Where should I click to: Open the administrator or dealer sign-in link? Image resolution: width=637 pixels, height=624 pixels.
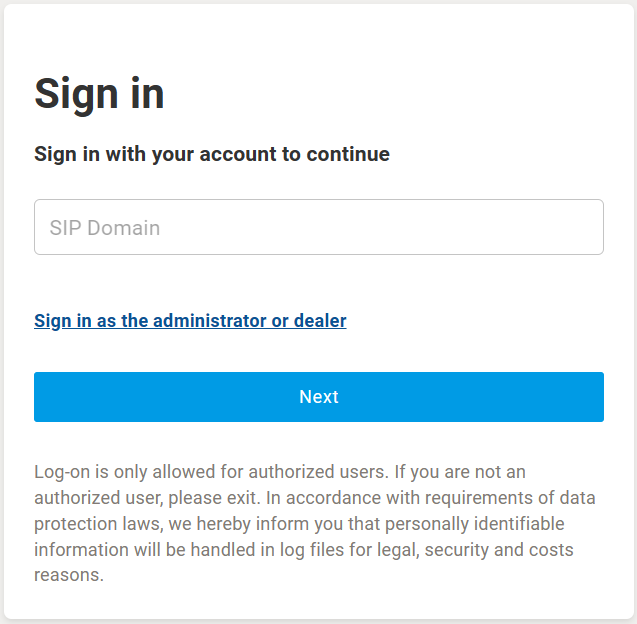tap(190, 321)
